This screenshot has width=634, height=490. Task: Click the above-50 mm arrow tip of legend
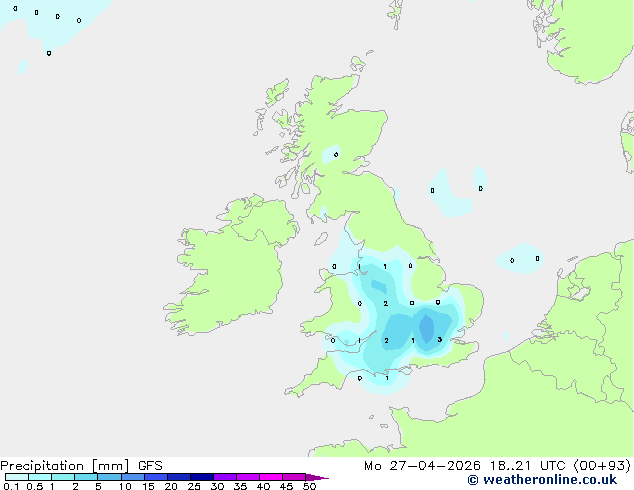click(317, 477)
